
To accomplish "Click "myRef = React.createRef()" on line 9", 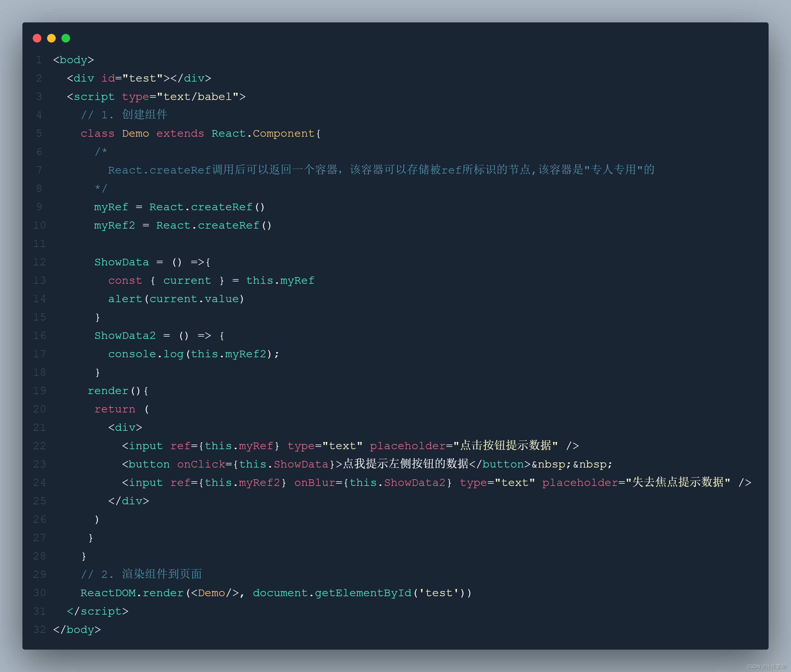I will click(180, 207).
